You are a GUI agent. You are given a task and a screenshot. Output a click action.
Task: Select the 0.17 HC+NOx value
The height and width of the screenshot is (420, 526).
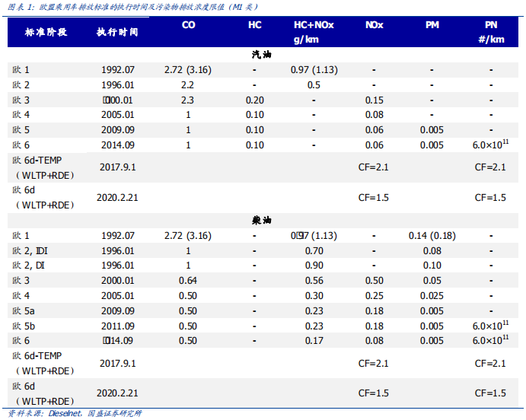tap(314, 340)
